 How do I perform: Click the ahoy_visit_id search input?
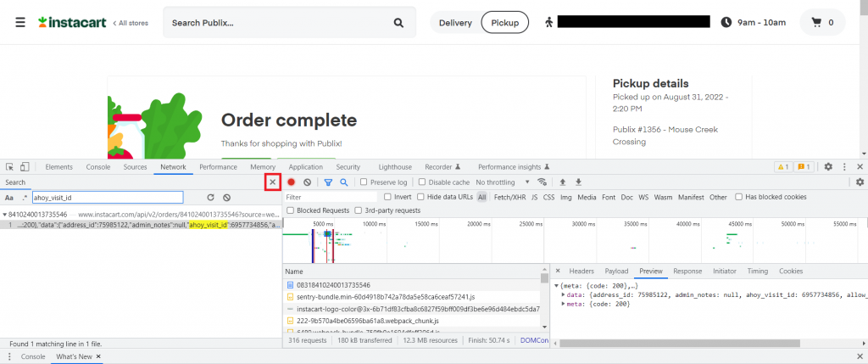click(x=108, y=197)
